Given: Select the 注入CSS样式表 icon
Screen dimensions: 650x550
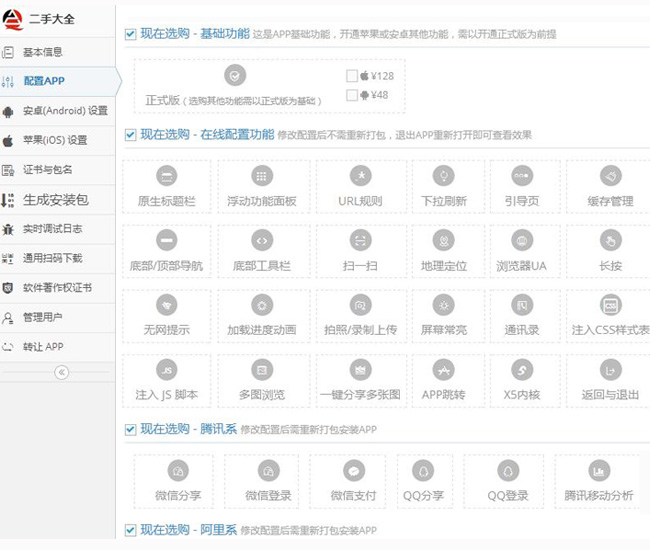Looking at the screenshot, I should (611, 305).
